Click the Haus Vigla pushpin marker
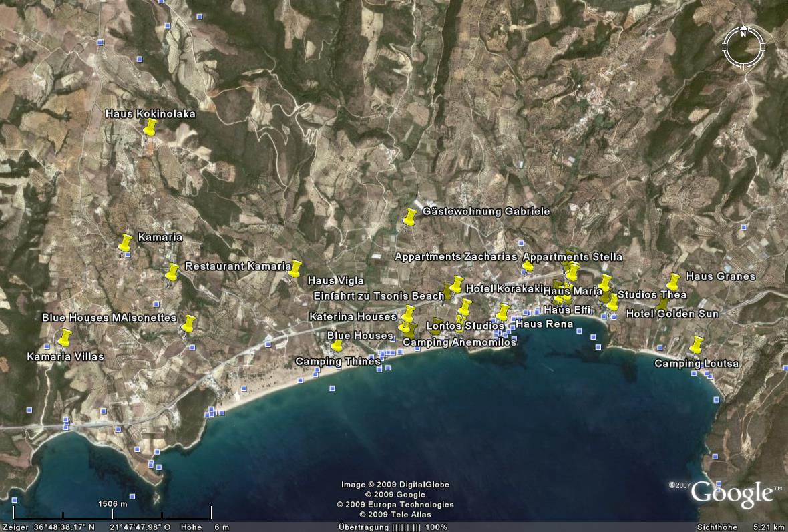The width and height of the screenshot is (788, 532). click(x=295, y=268)
